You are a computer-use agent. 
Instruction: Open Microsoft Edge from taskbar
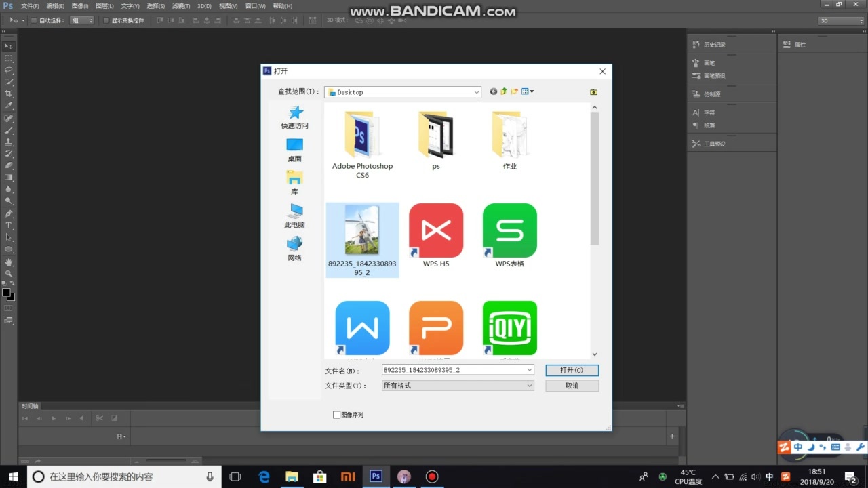[x=264, y=476]
